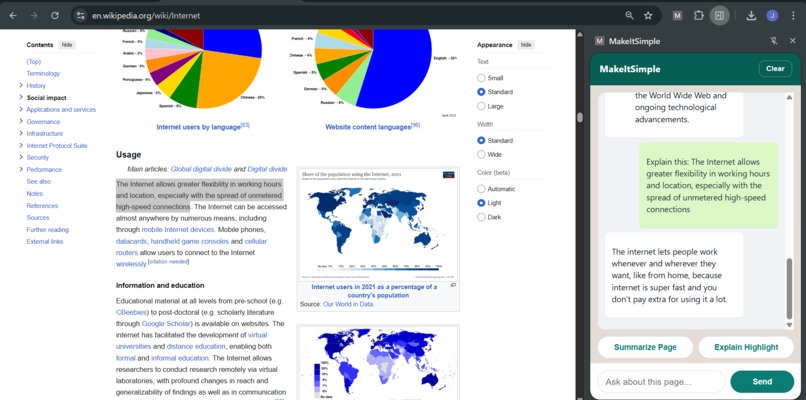Open the Website content languages link

[x=368, y=127]
